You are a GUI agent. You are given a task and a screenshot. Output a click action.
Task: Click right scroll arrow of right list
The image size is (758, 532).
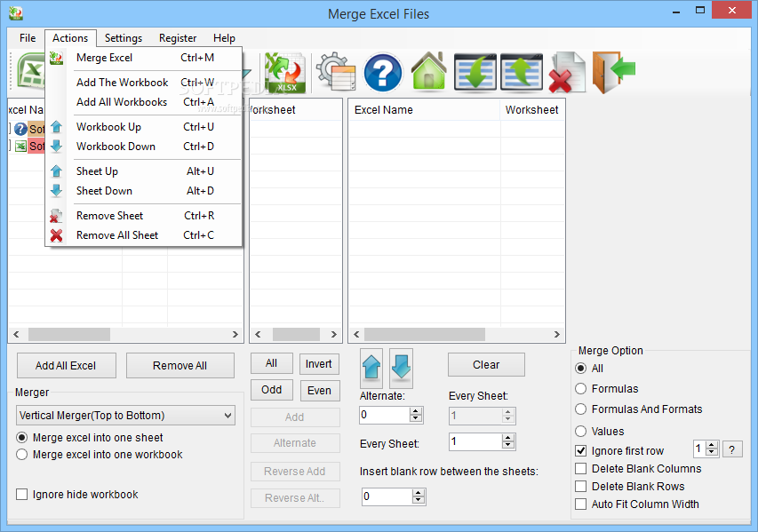(557, 334)
